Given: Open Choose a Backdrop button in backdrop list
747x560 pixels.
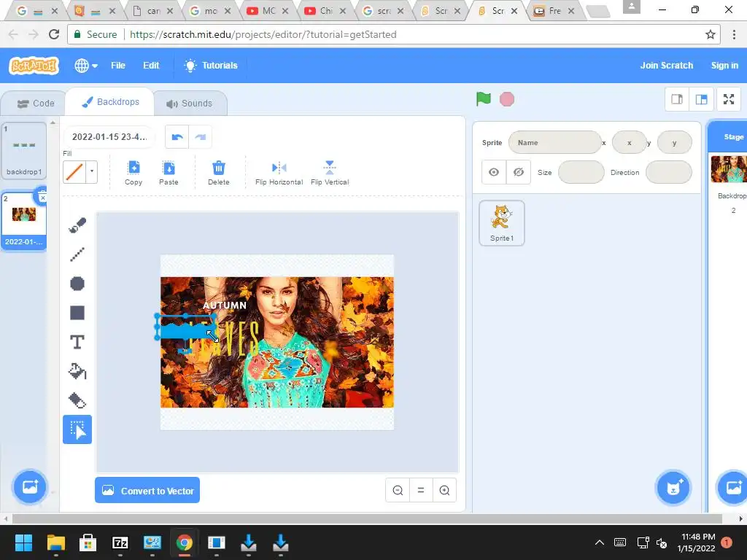Looking at the screenshot, I should click(30, 486).
